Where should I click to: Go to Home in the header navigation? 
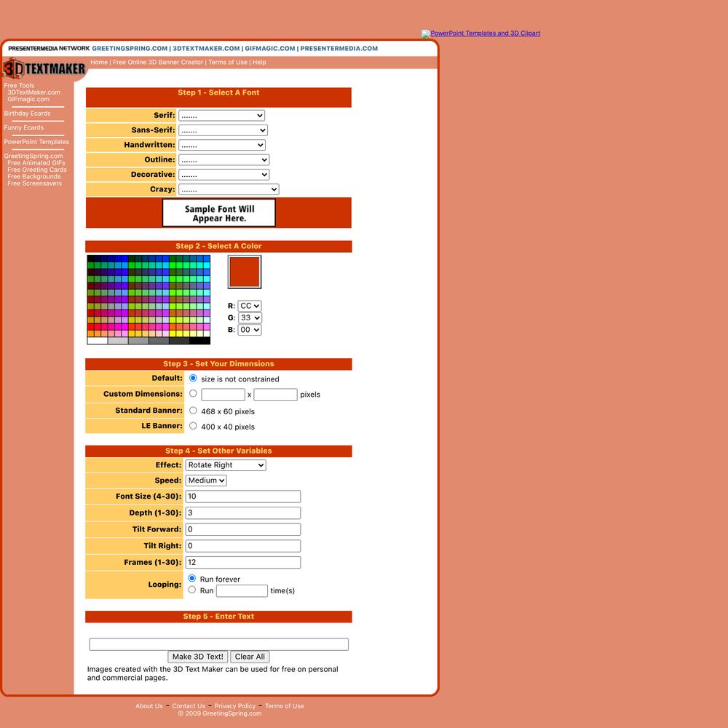coord(99,62)
